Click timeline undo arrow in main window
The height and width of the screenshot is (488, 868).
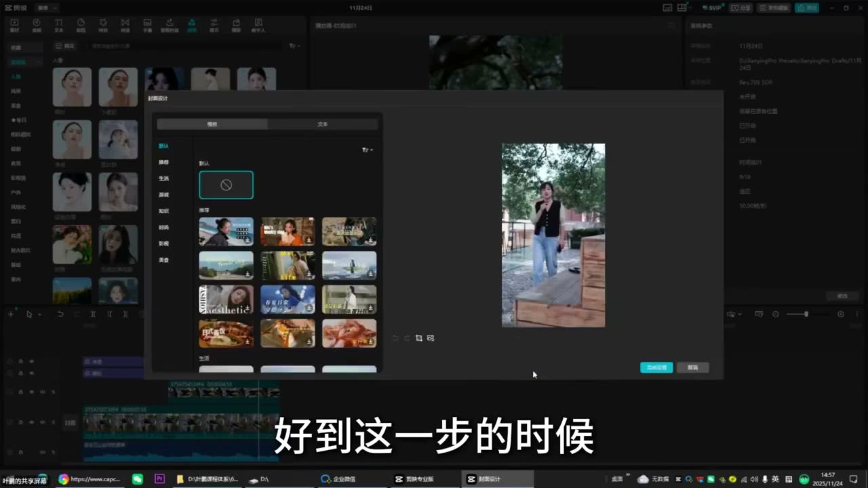point(60,314)
